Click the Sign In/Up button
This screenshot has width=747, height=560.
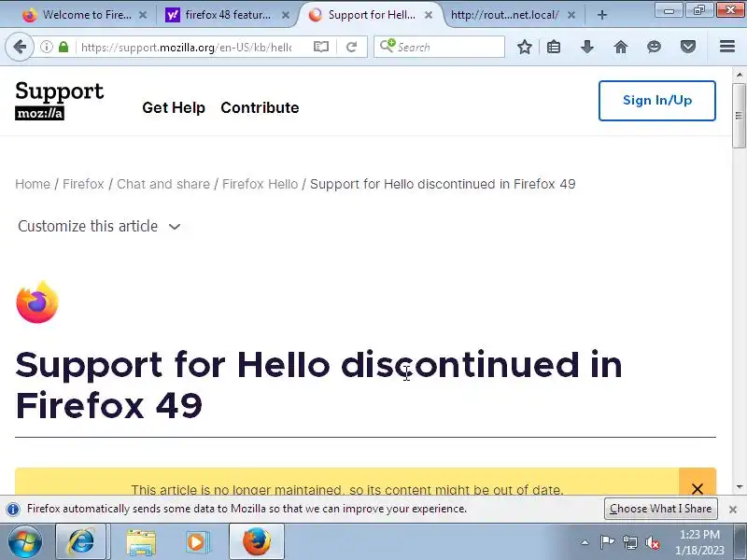click(657, 101)
